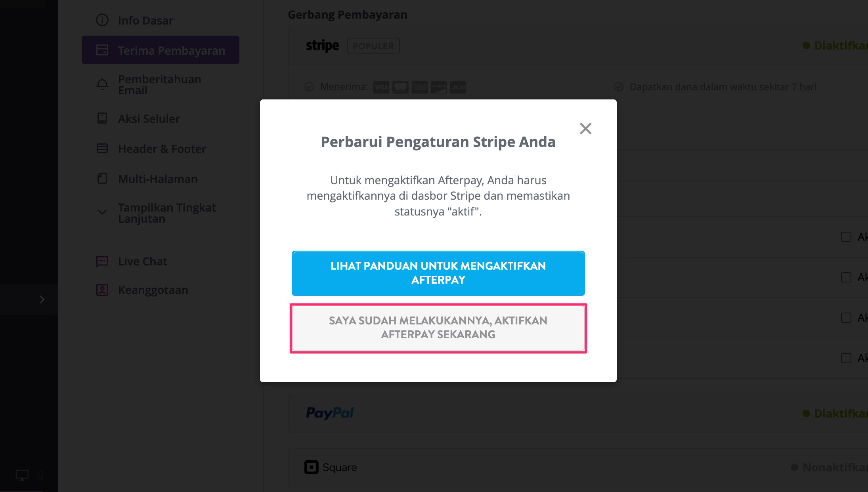The width and height of the screenshot is (868, 492).
Task: Click the Terima Pembayaran card icon
Action: pyautogui.click(x=102, y=50)
